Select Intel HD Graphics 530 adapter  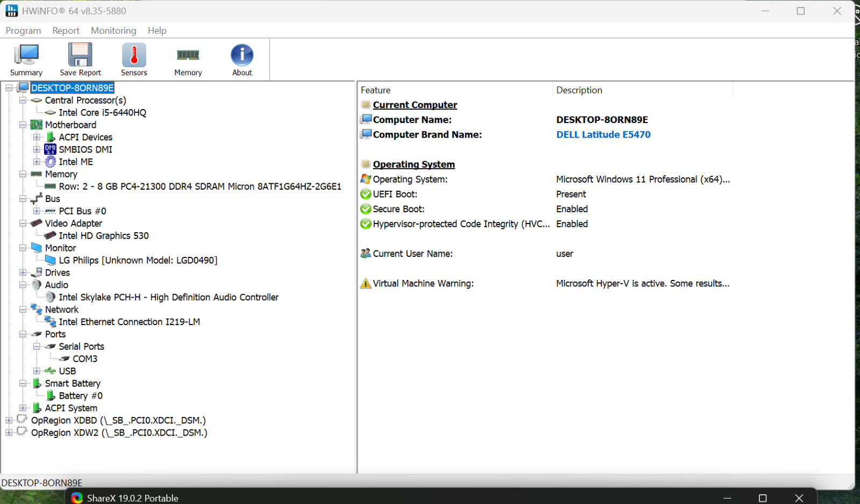tap(104, 235)
